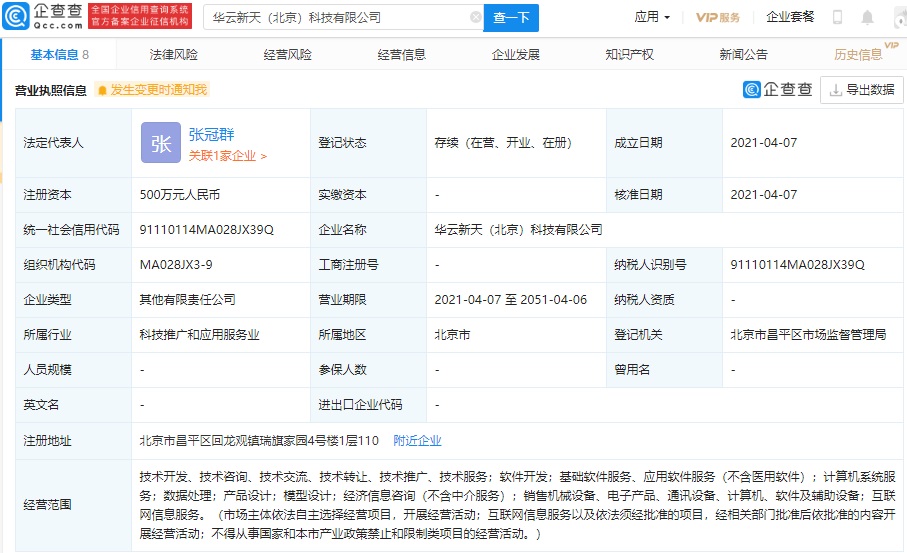Open legal representative 张冠群 link
This screenshot has width=907, height=553.
click(211, 134)
